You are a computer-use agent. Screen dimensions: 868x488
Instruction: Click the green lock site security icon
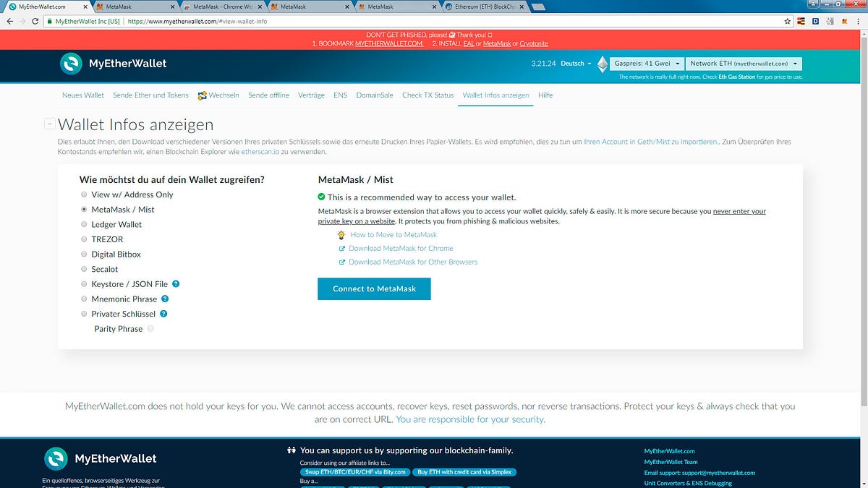tap(51, 21)
